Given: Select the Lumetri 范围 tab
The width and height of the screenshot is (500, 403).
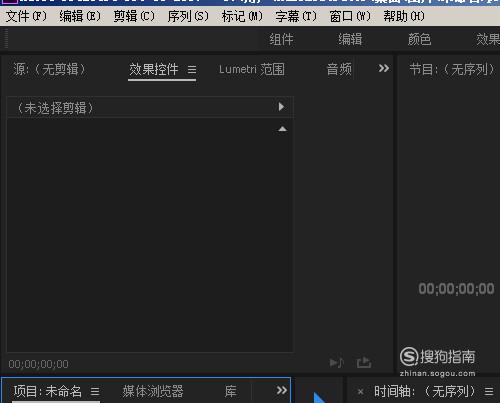Looking at the screenshot, I should (252, 69).
